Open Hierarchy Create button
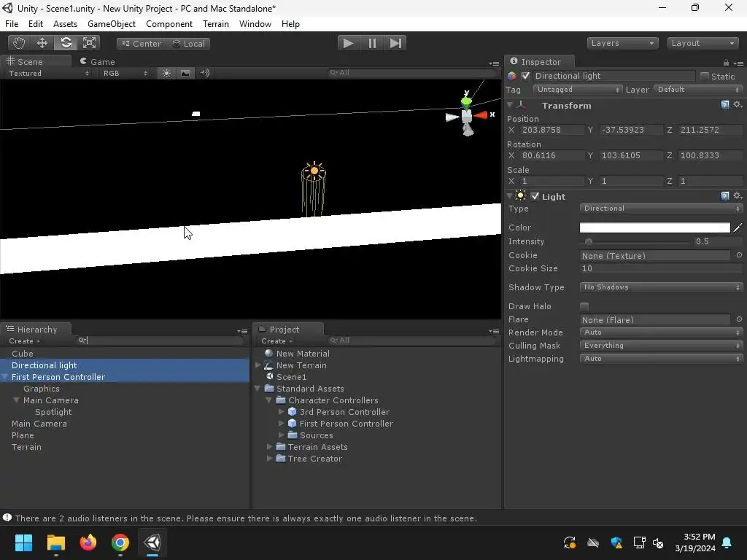This screenshot has width=747, height=560. (x=24, y=341)
